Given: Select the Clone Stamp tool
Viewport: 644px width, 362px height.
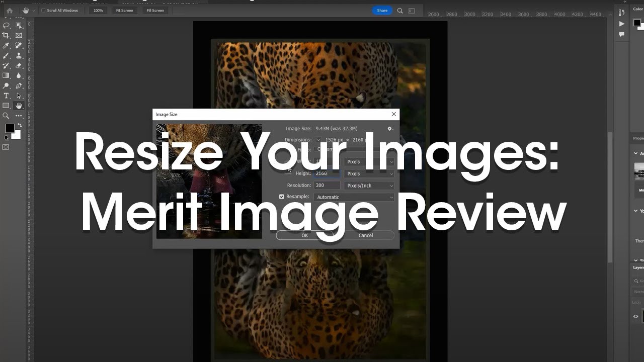Looking at the screenshot, I should coord(19,55).
